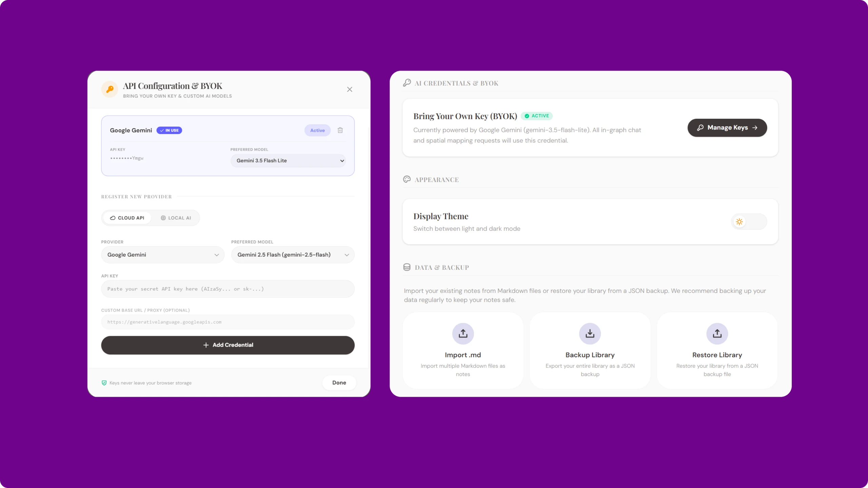Click the database icon beside Data & Backup
The width and height of the screenshot is (868, 488).
point(407,267)
